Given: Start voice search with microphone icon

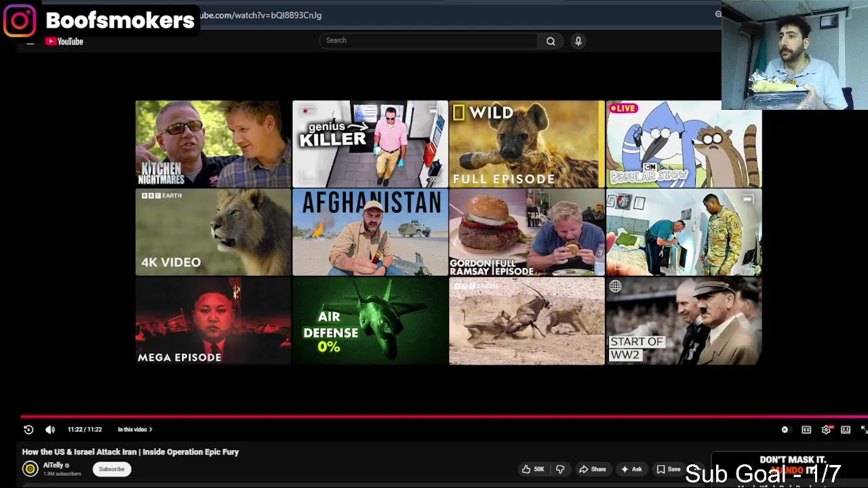Looking at the screenshot, I should pos(578,41).
